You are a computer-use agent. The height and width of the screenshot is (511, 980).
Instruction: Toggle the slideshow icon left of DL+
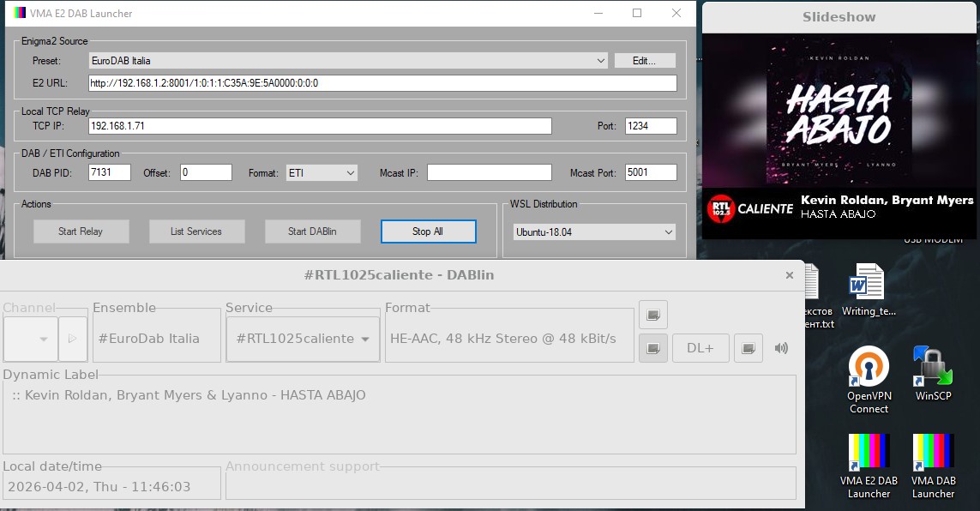click(x=653, y=348)
